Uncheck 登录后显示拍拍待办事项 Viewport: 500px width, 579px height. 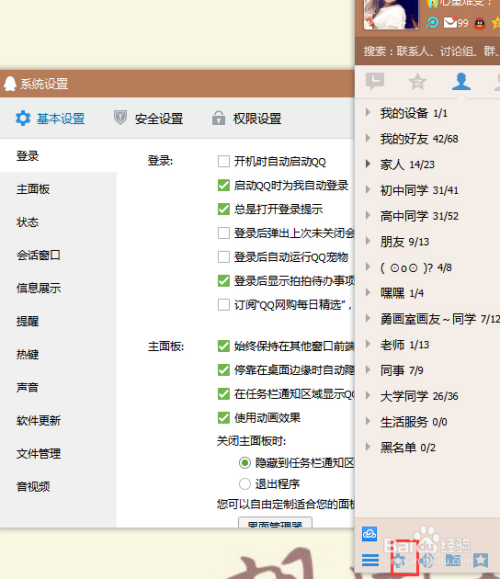[223, 281]
